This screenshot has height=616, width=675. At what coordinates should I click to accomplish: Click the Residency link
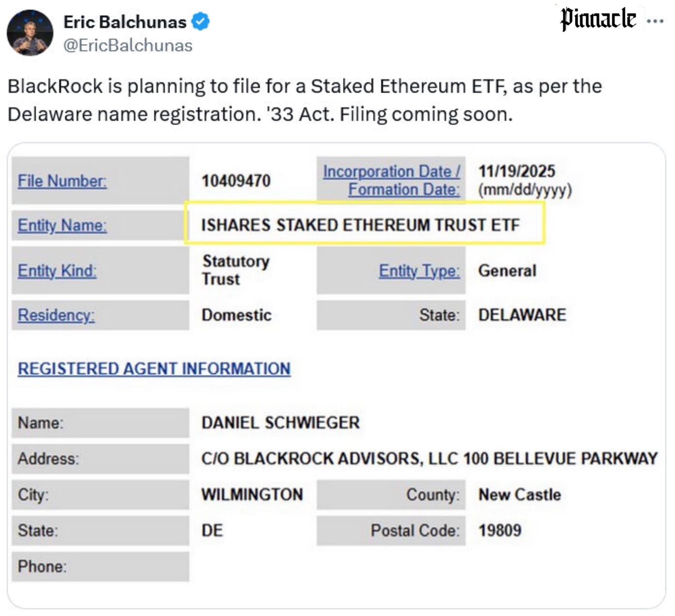pos(56,315)
